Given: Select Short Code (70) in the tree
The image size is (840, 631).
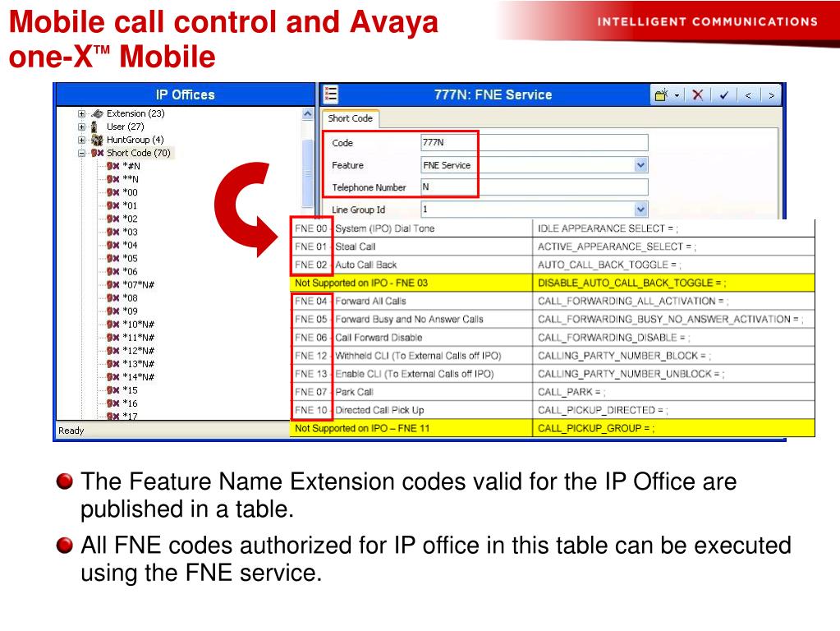Looking at the screenshot, I should pyautogui.click(x=138, y=154).
